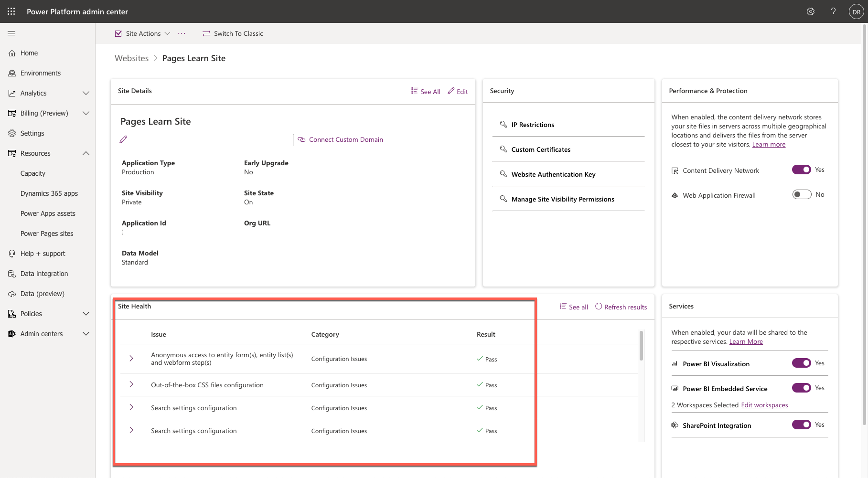The image size is (868, 478).
Task: Click the Environments sidebar icon
Action: pos(12,73)
